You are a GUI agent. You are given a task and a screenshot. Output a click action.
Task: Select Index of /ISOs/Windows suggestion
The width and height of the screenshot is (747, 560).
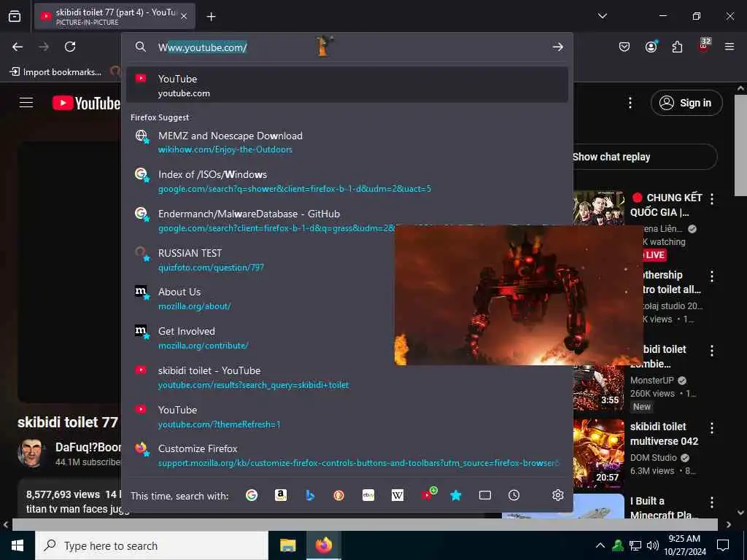tap(347, 182)
